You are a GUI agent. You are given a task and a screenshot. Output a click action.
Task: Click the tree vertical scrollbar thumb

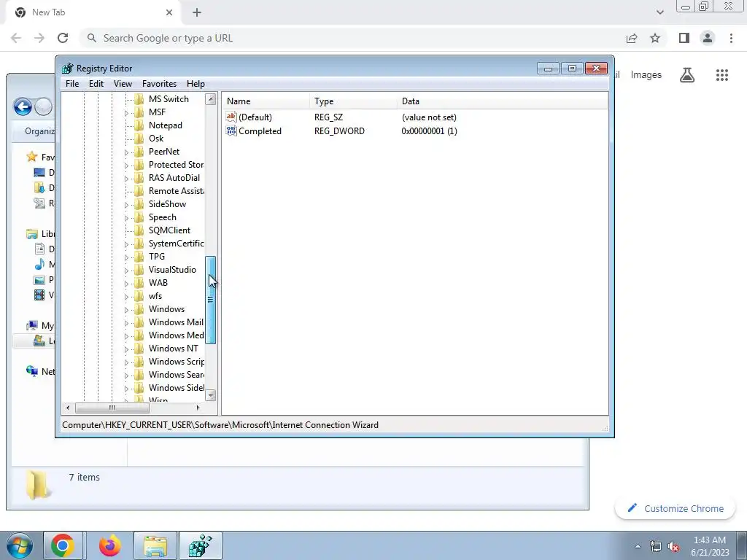tap(210, 300)
